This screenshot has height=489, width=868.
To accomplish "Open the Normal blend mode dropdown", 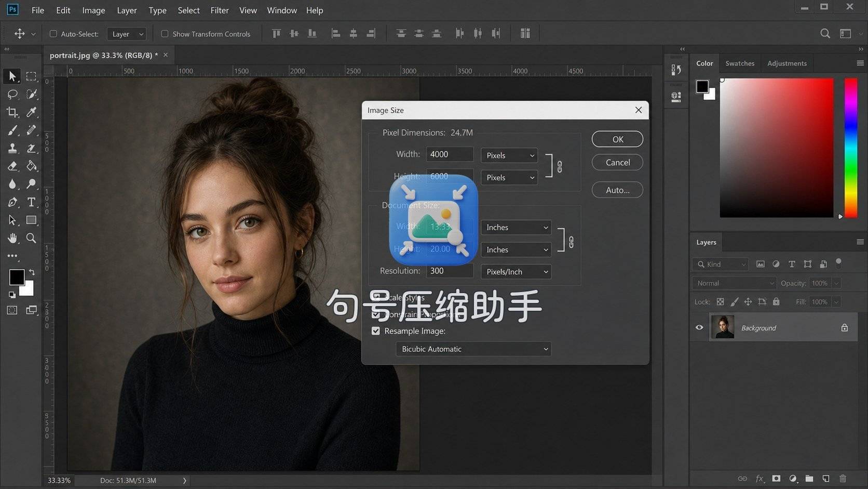I will point(734,283).
